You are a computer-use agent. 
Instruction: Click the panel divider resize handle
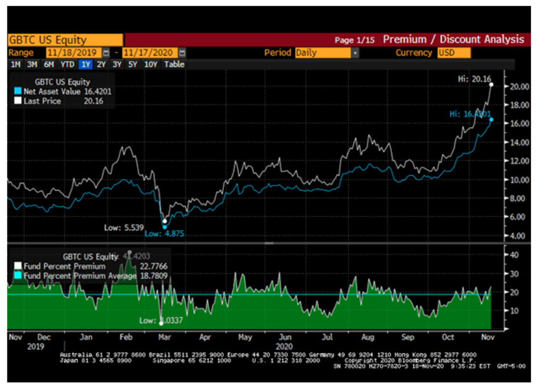click(x=269, y=243)
